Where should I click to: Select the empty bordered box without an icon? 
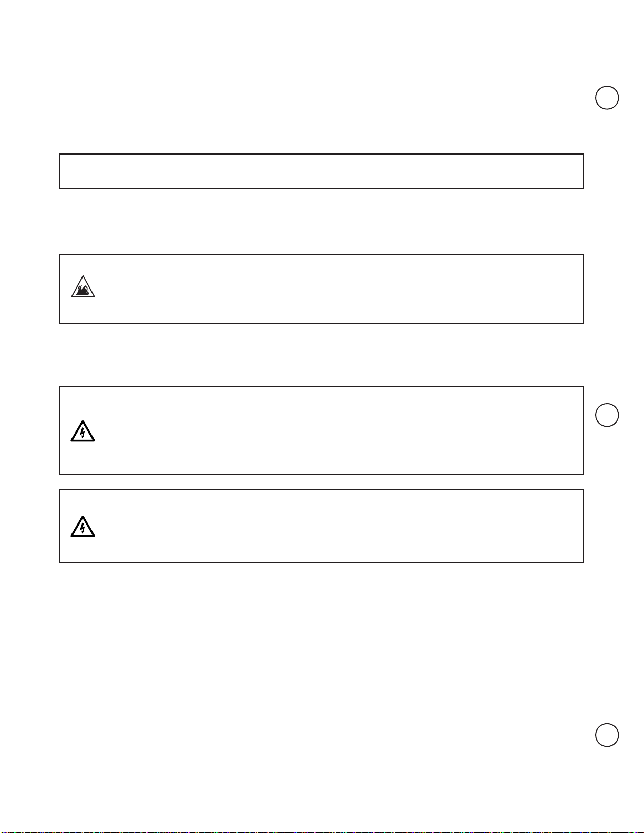coord(322,171)
